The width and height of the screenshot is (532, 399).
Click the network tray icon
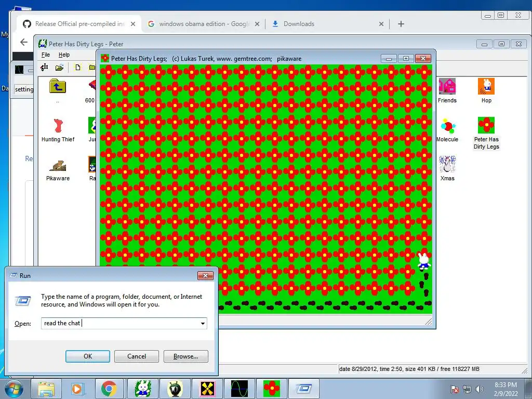467,389
